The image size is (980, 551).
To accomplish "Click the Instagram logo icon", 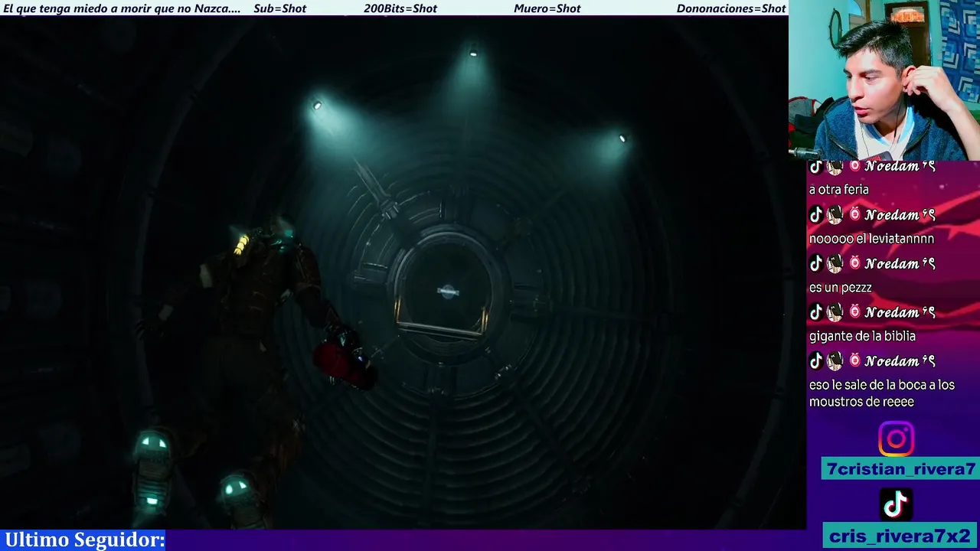I will (896, 439).
